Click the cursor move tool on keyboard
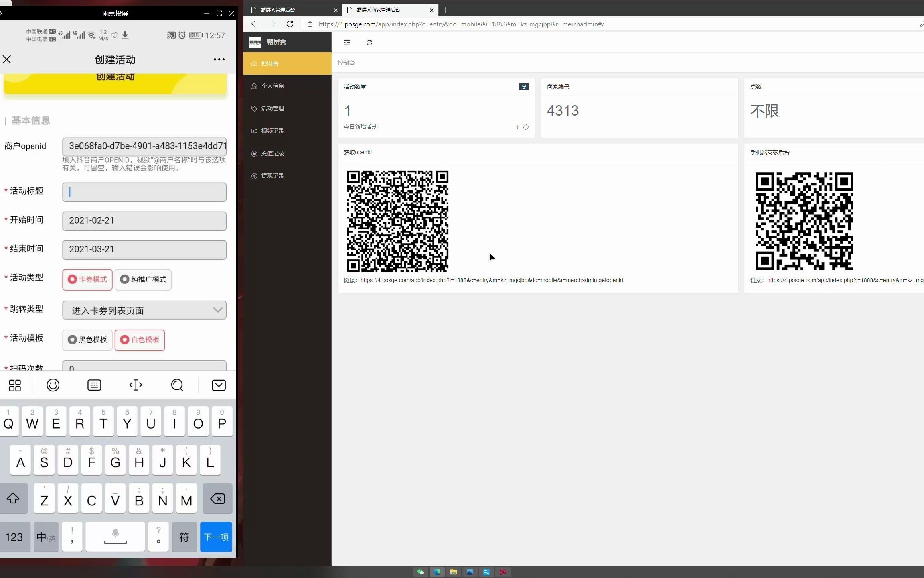This screenshot has height=578, width=924. [x=136, y=385]
